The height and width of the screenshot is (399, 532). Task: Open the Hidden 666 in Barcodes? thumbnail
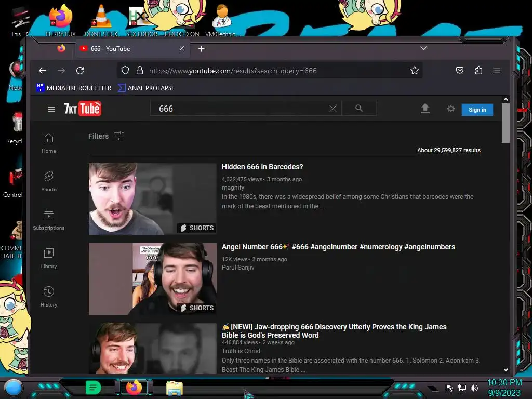point(153,199)
